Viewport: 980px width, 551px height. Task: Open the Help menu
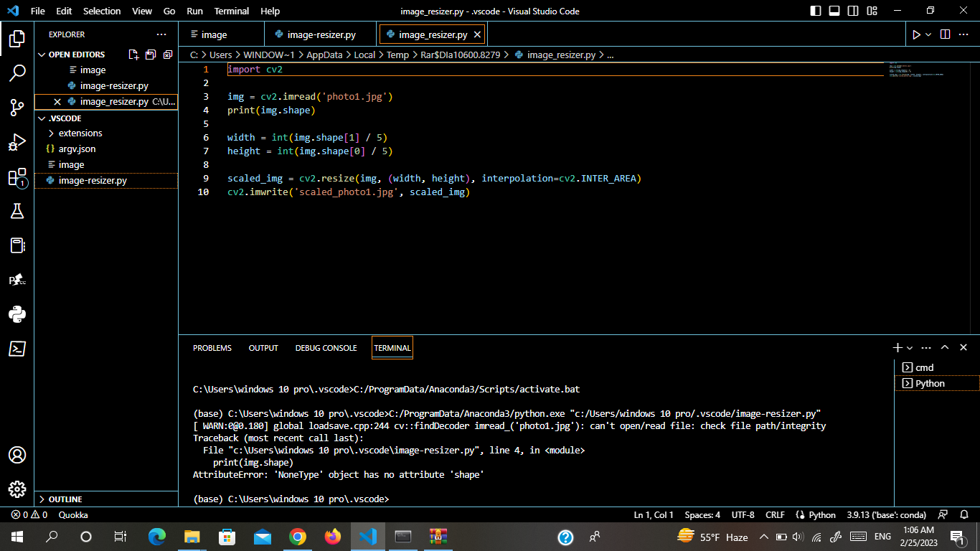270,11
